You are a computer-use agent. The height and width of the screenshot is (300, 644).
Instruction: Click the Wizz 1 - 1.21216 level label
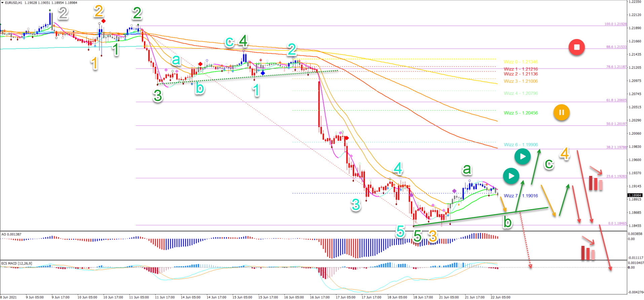click(521, 69)
